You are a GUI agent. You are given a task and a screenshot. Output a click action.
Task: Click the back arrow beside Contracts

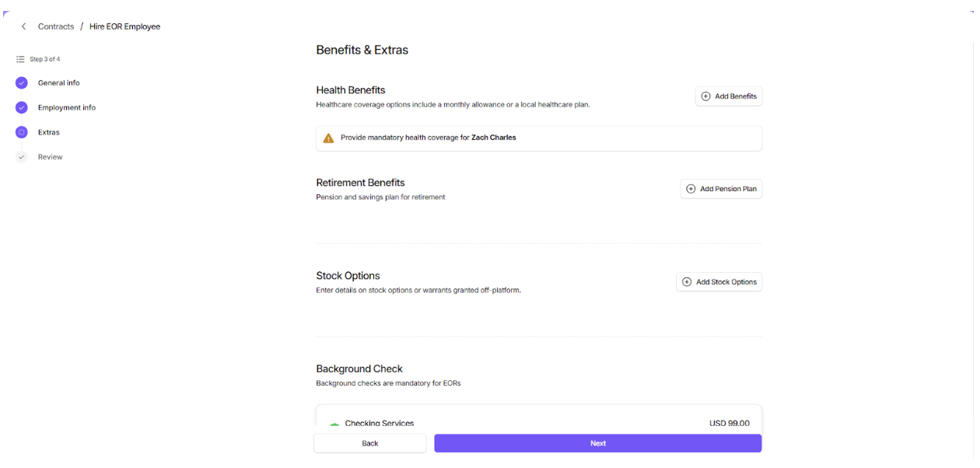23,26
